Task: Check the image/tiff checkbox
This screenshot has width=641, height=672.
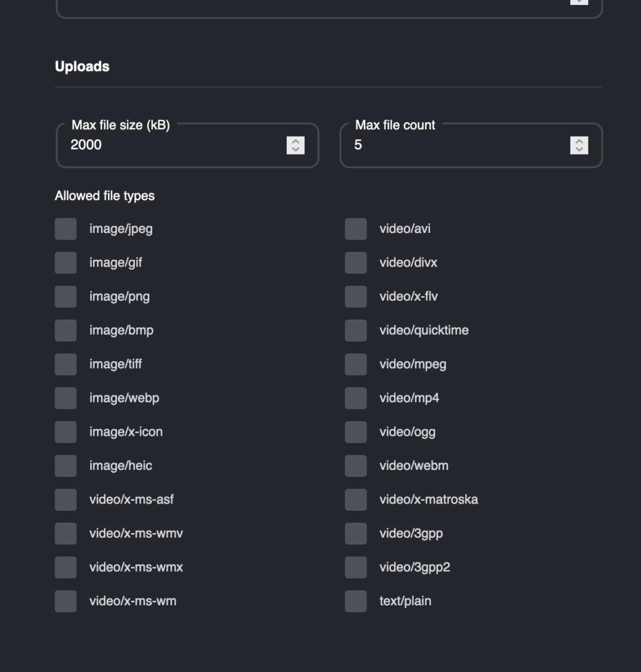Action: [x=65, y=364]
